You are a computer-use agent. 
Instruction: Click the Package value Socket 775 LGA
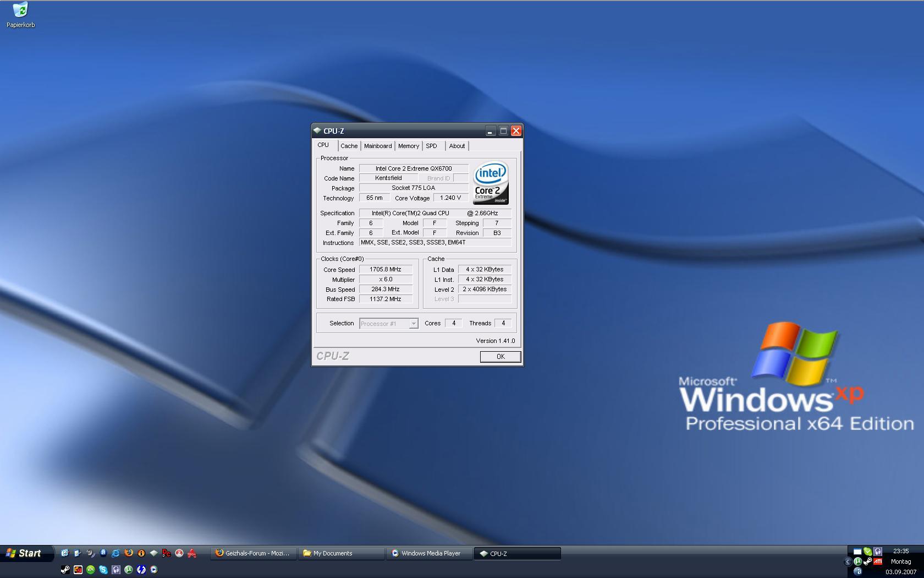tap(414, 188)
